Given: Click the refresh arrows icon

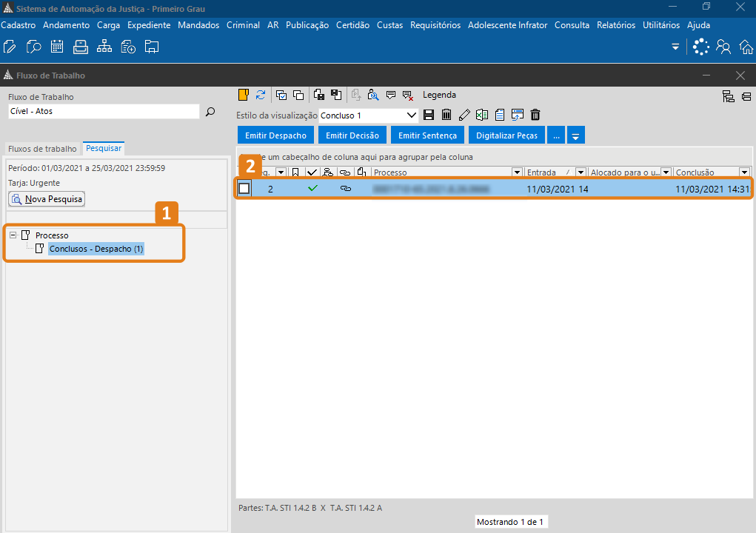Looking at the screenshot, I should pyautogui.click(x=261, y=95).
